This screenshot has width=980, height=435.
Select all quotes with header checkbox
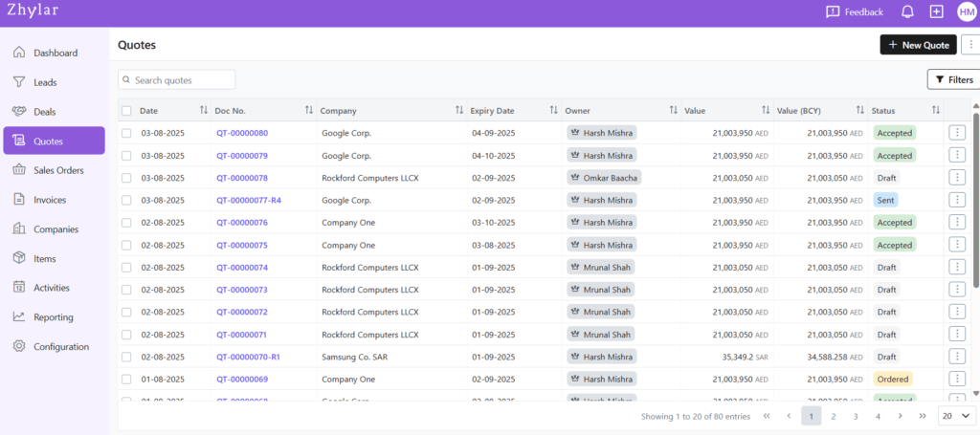[126, 111]
